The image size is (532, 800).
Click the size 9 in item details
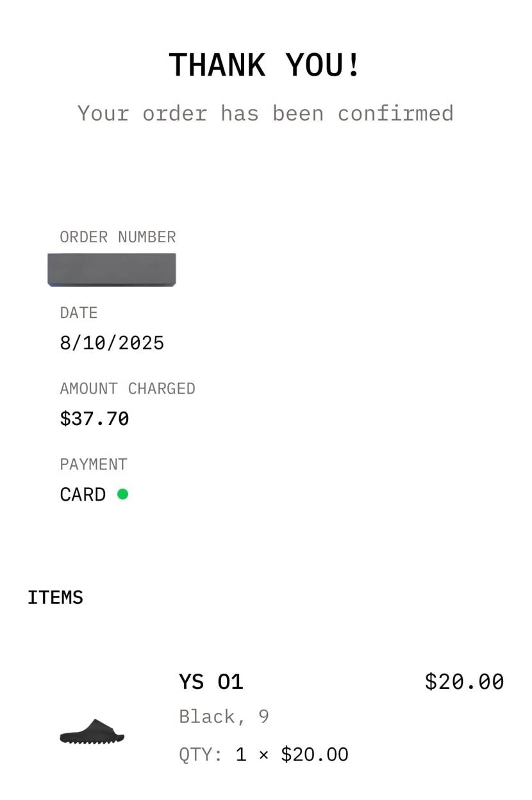pos(263,716)
